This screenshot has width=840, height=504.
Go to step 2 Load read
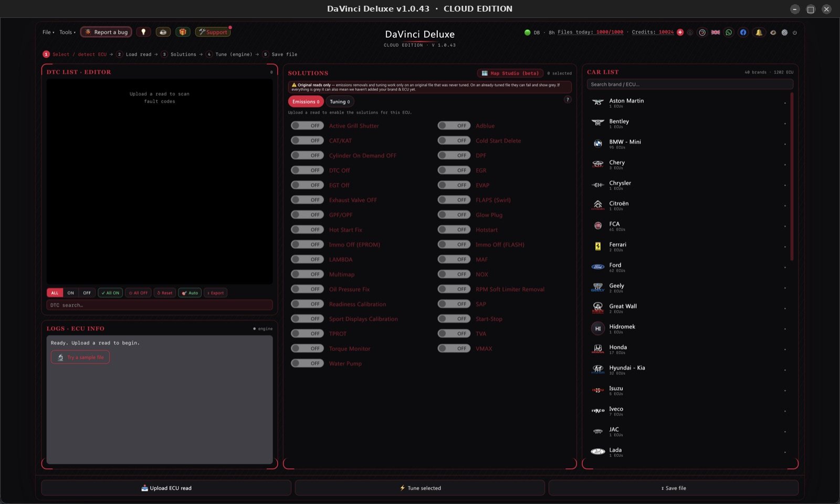point(134,55)
